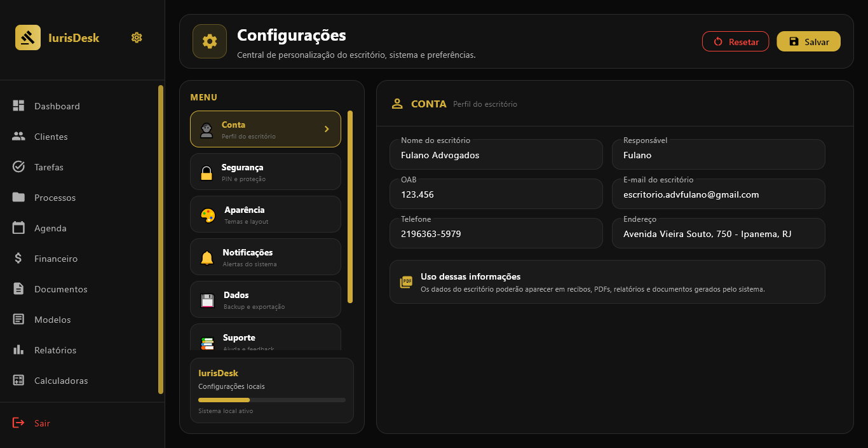Screen dimensions: 868x448
Task: Click the Notificações bell icon
Action: (x=207, y=258)
